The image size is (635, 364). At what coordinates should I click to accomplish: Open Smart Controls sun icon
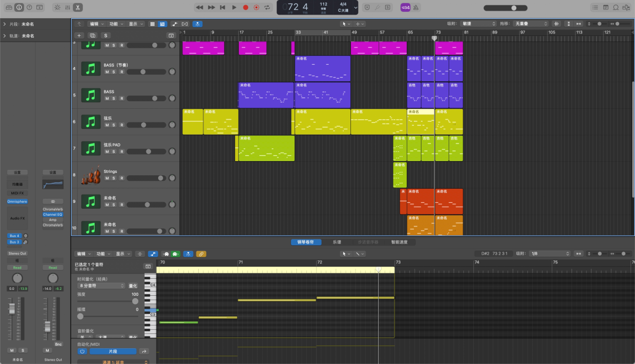57,7
